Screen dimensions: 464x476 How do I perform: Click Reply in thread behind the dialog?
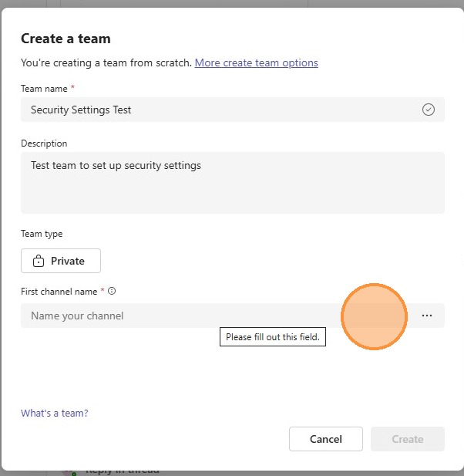(x=122, y=470)
